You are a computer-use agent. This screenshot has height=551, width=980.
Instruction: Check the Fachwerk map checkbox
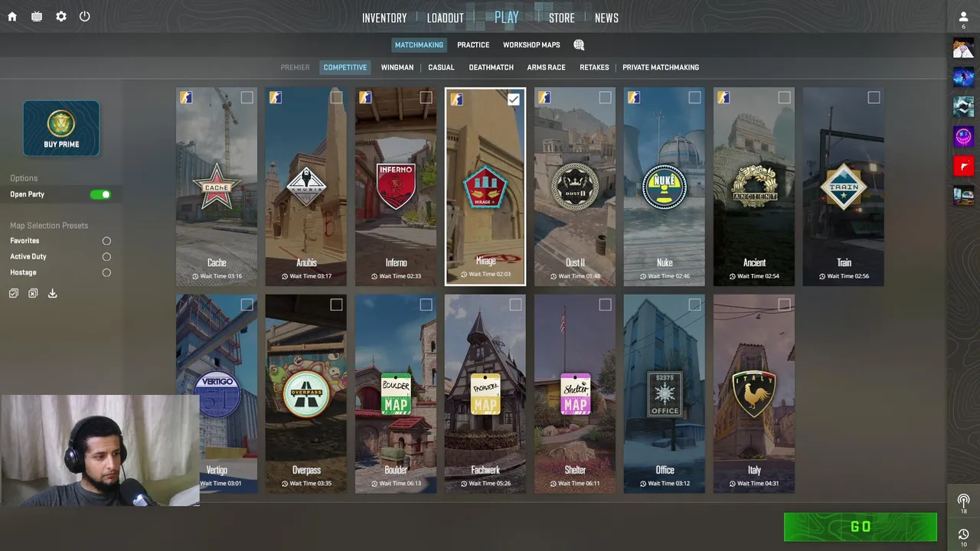[x=515, y=305]
